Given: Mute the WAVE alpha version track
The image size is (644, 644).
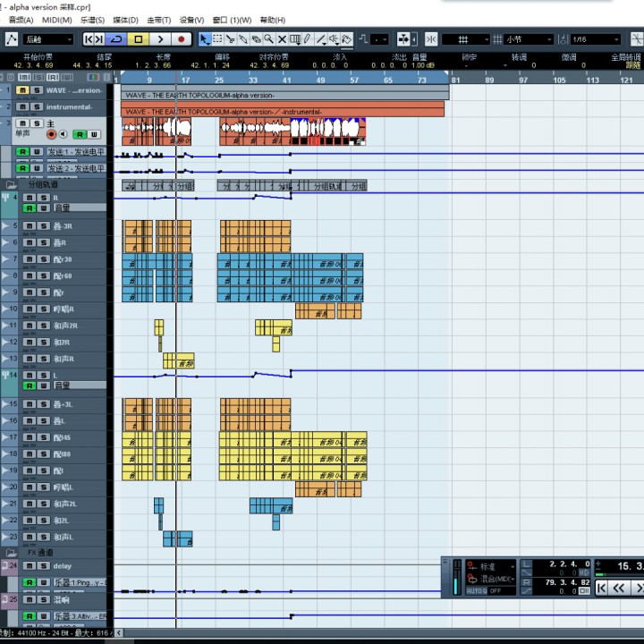Looking at the screenshot, I should pos(21,90).
